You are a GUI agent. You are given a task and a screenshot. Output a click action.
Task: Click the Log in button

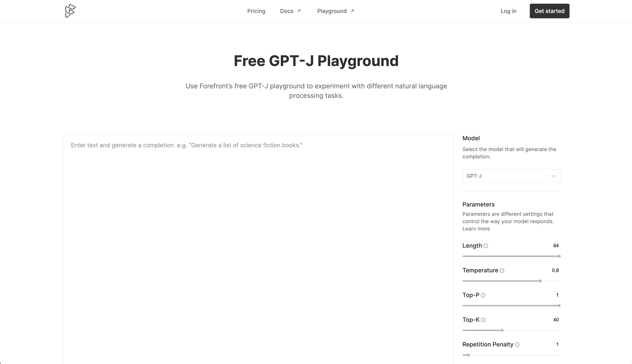[508, 11]
